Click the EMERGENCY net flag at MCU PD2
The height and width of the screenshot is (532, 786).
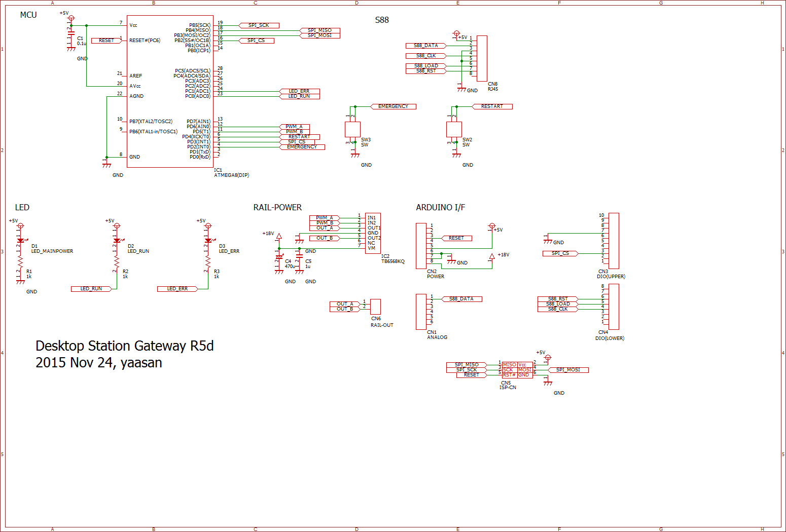[x=302, y=147]
